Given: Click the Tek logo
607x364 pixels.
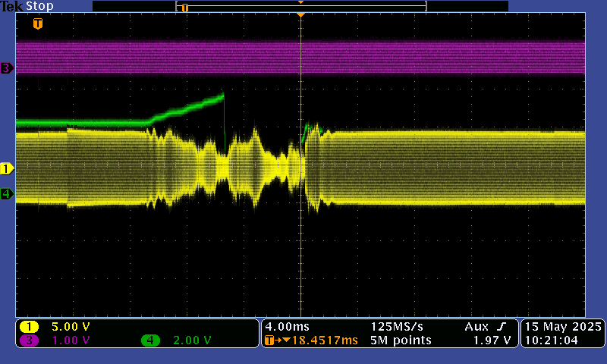Looking at the screenshot, I should point(12,6).
